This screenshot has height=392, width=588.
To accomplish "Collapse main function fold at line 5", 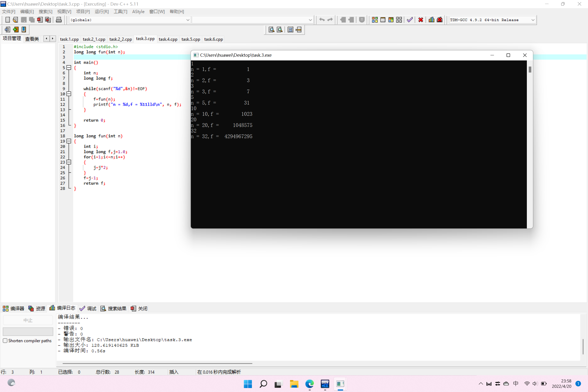I will 69,67.
